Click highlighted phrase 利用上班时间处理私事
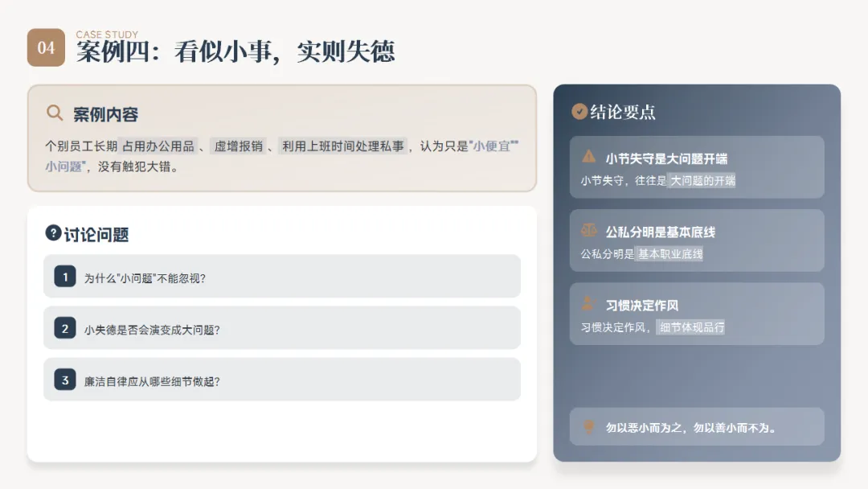The width and height of the screenshot is (868, 489). tap(343, 146)
